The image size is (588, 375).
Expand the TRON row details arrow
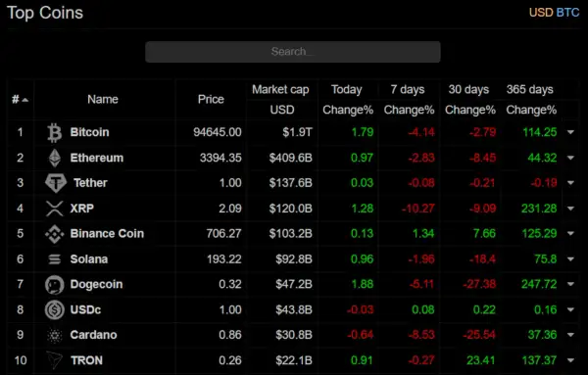click(570, 360)
